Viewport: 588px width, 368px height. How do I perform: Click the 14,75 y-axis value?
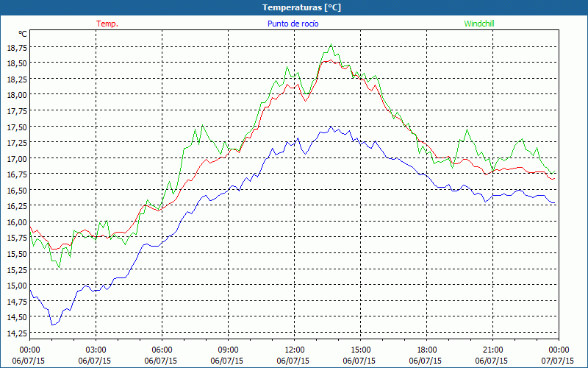(x=17, y=301)
